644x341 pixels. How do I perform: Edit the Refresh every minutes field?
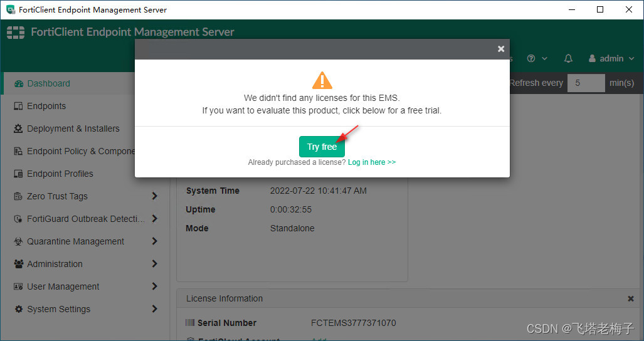pos(586,83)
